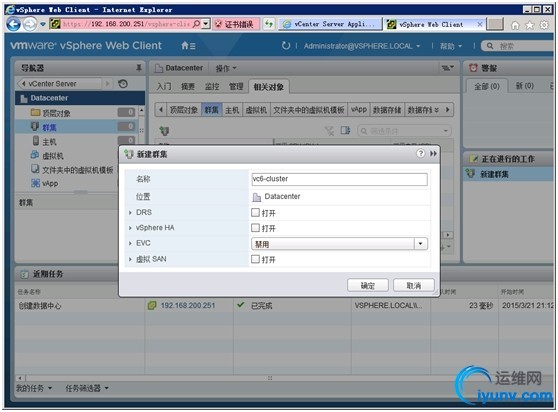Switch to the 摘要 tab
The image size is (558, 412).
[188, 86]
